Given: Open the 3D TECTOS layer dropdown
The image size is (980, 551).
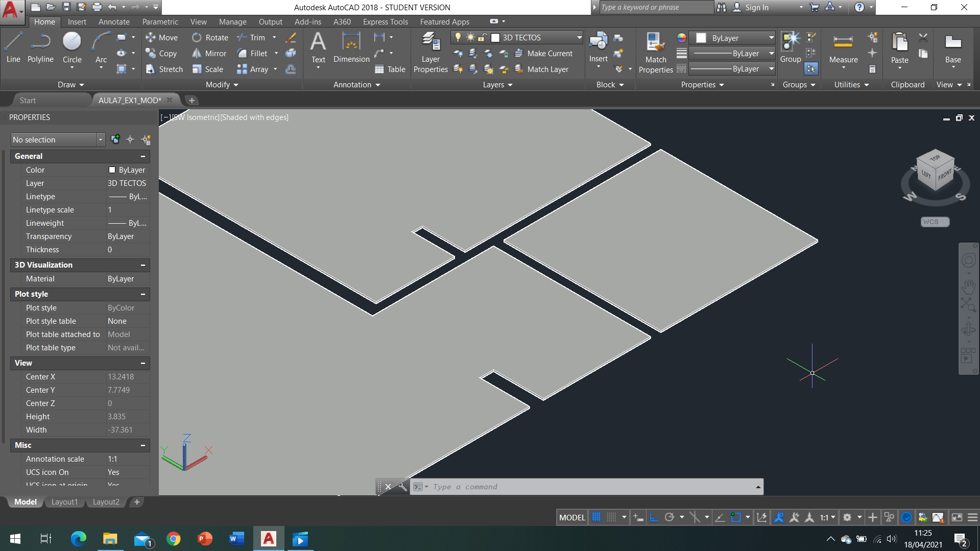Looking at the screenshot, I should coord(579,38).
